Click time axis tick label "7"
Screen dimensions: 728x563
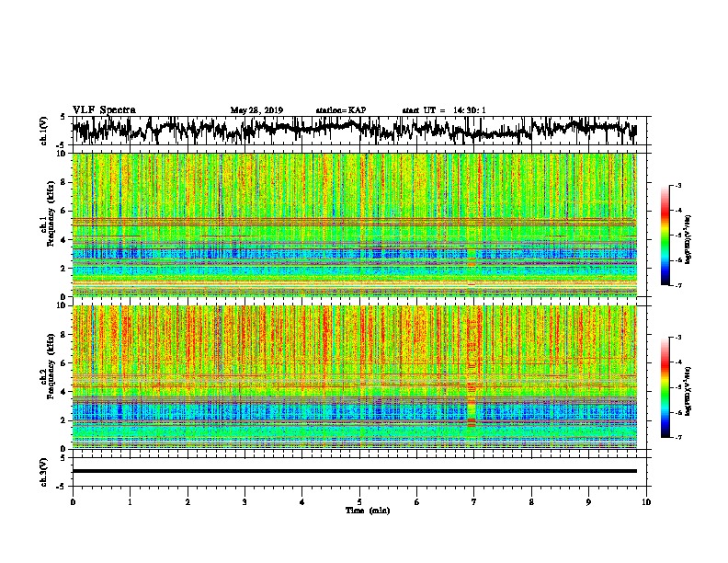[x=474, y=502]
